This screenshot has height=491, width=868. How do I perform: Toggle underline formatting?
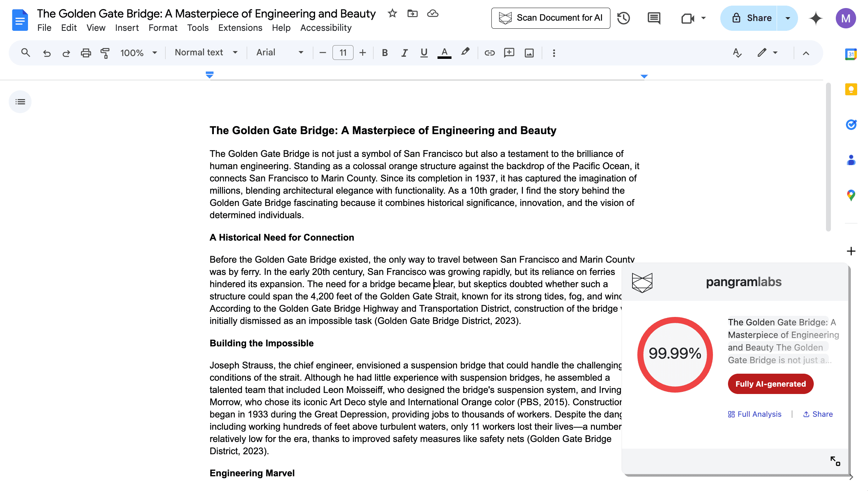pos(424,53)
